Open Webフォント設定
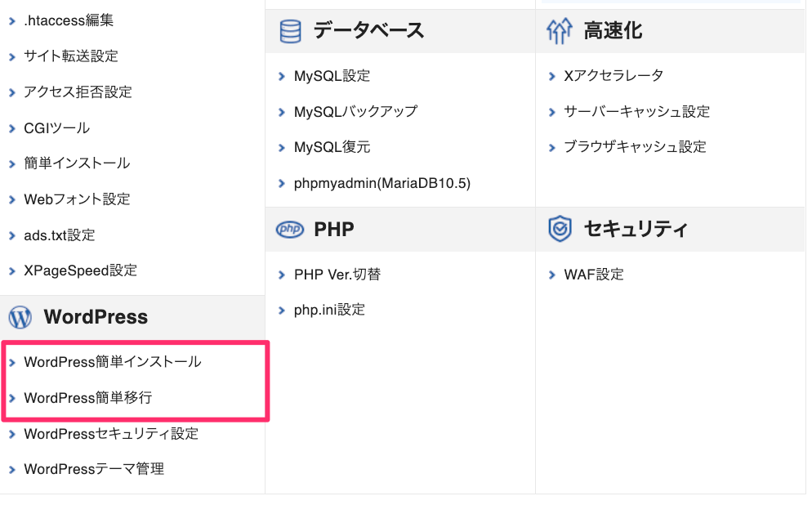The height and width of the screenshot is (505, 812). coord(77,199)
